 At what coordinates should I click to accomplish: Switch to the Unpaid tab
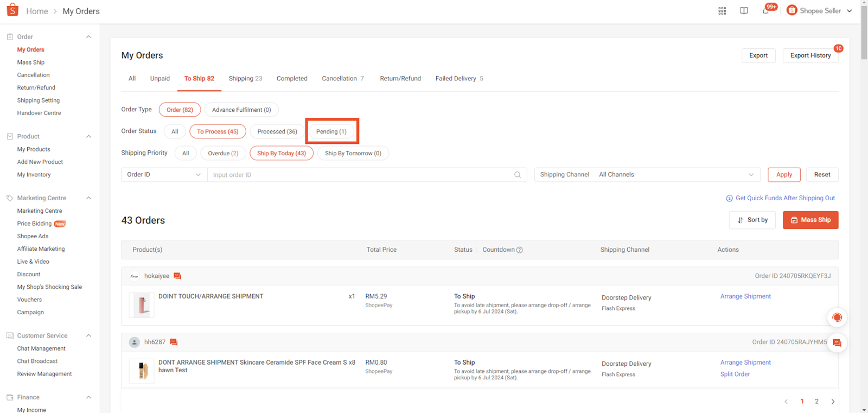[160, 79]
